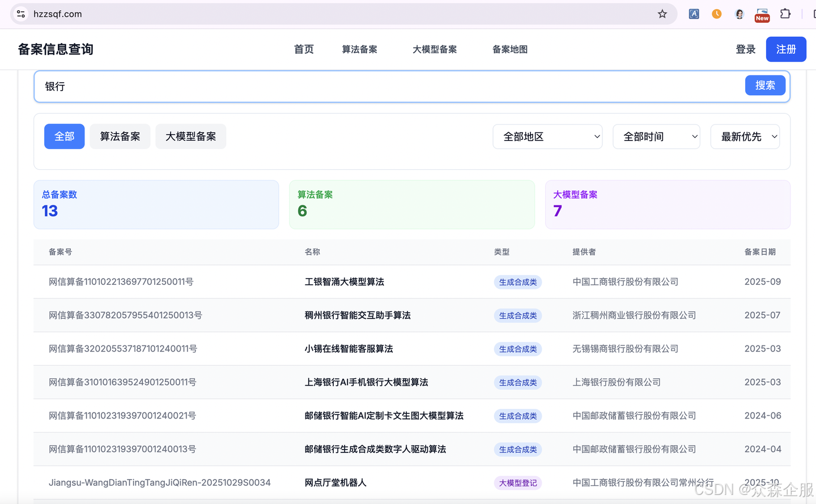Click the hzzsqf.com address bar URL
816x504 pixels.
58,14
